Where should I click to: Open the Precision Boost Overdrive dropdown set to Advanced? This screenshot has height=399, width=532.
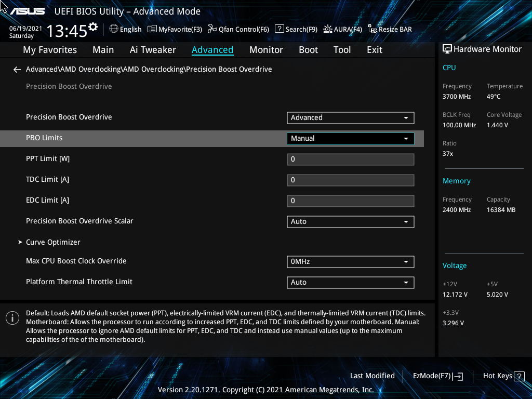point(351,118)
